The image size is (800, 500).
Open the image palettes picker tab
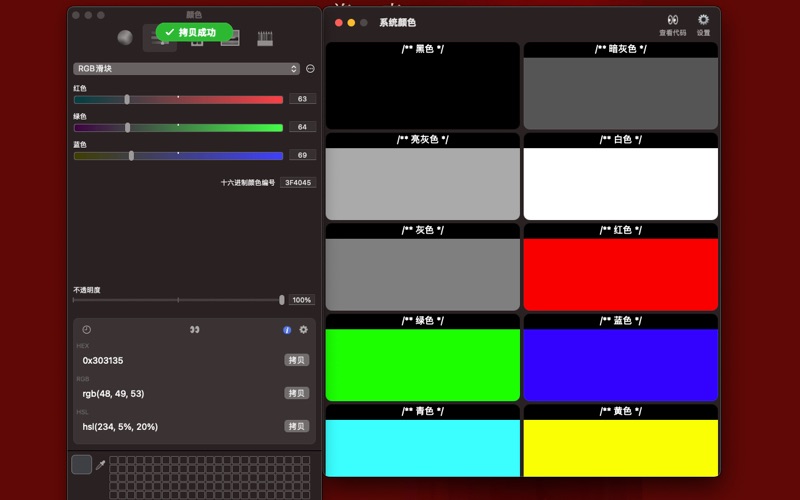(x=230, y=38)
